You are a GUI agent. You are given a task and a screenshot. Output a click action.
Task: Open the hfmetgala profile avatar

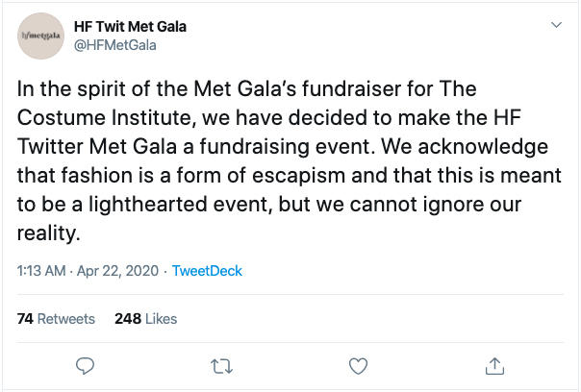coord(38,35)
